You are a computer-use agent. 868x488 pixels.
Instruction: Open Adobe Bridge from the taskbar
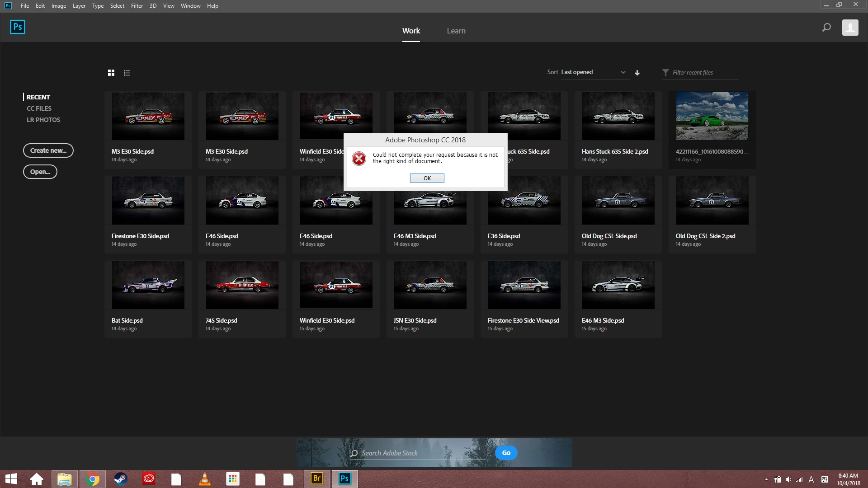coord(317,479)
